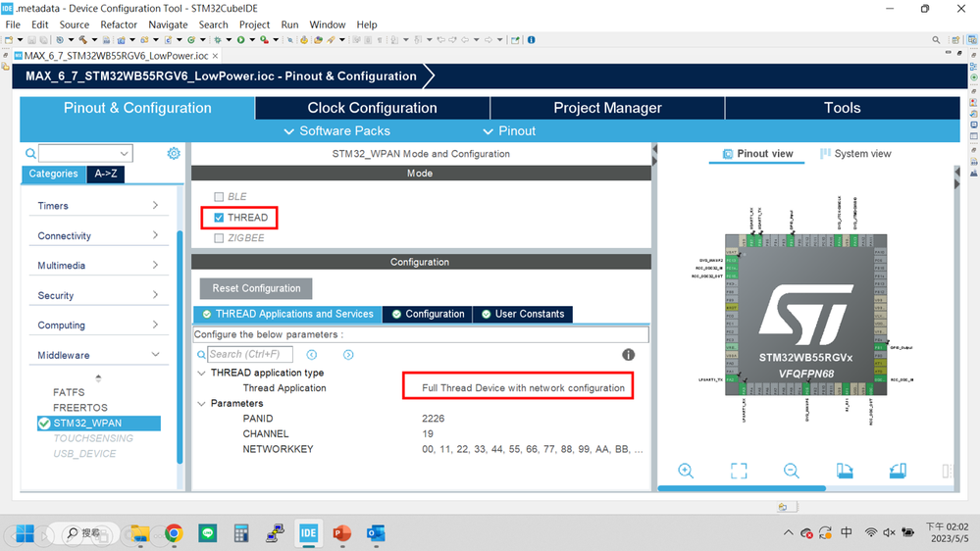Viewport: 980px width, 551px height.
Task: Click the green Run toolbar icon
Action: coord(240,40)
